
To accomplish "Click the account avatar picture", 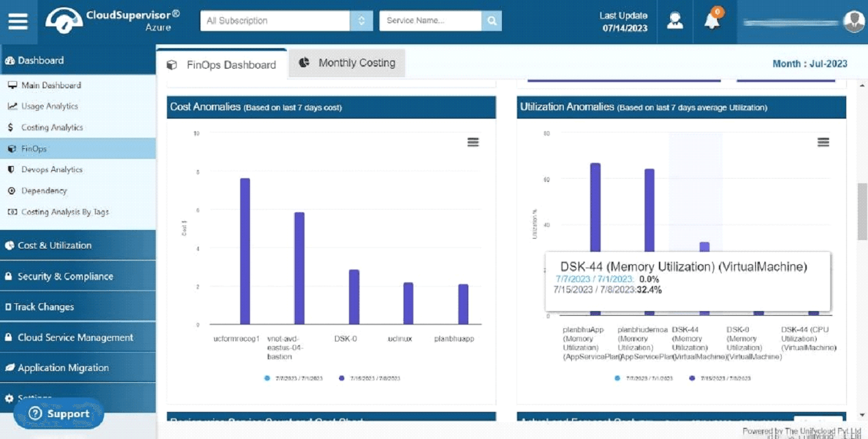I will tap(853, 21).
